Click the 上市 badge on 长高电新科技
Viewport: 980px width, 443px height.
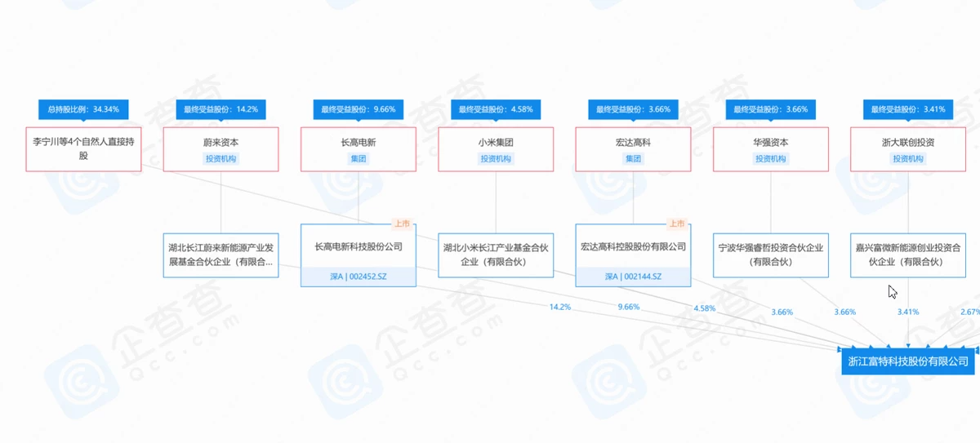click(402, 224)
